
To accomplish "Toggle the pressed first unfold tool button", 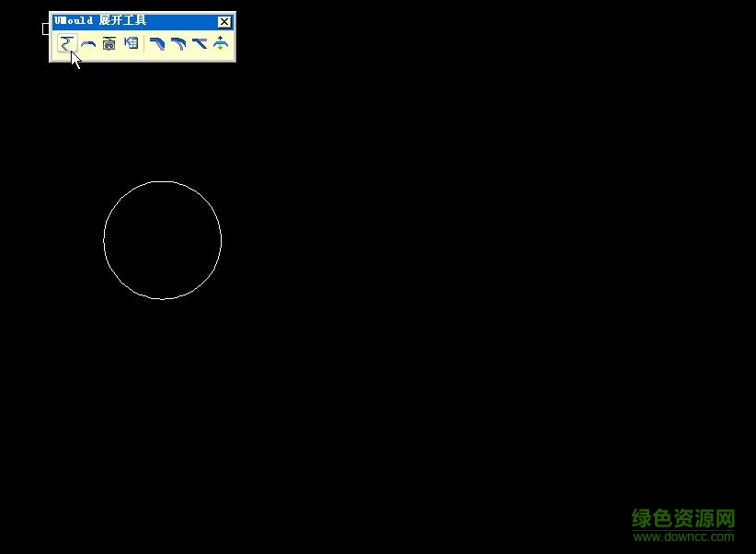I will pyautogui.click(x=65, y=42).
